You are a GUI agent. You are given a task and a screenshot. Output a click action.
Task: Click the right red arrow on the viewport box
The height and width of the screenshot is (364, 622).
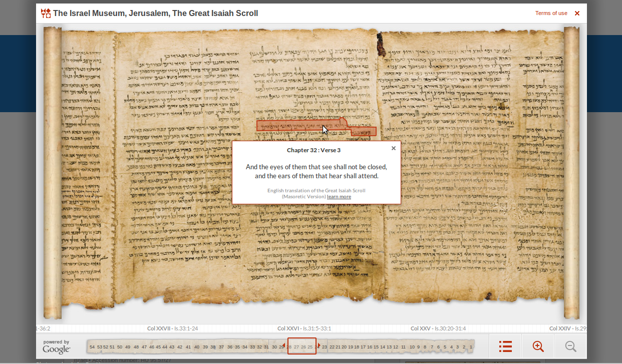click(x=319, y=346)
